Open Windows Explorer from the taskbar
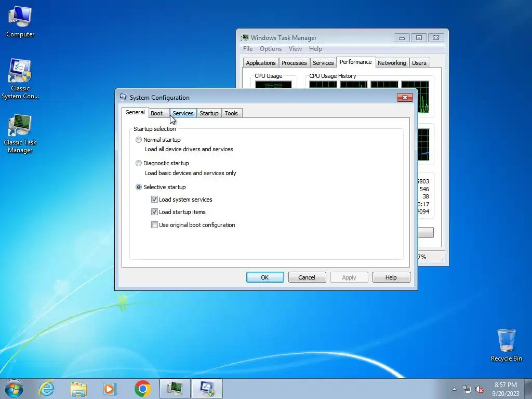Screen dimensions: 532x399 coord(78,389)
